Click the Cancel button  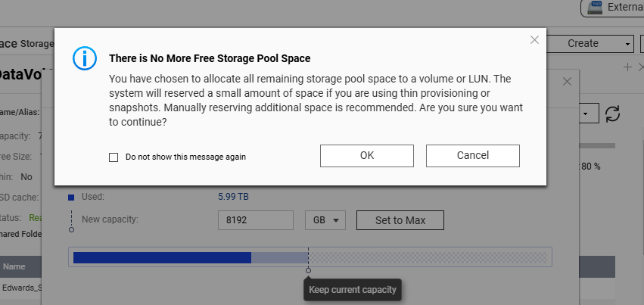(473, 156)
